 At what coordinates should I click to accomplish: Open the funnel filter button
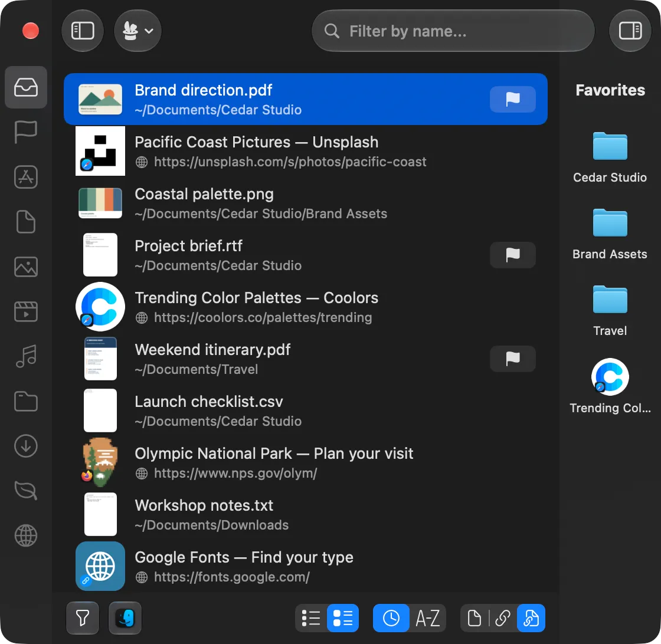(x=83, y=618)
